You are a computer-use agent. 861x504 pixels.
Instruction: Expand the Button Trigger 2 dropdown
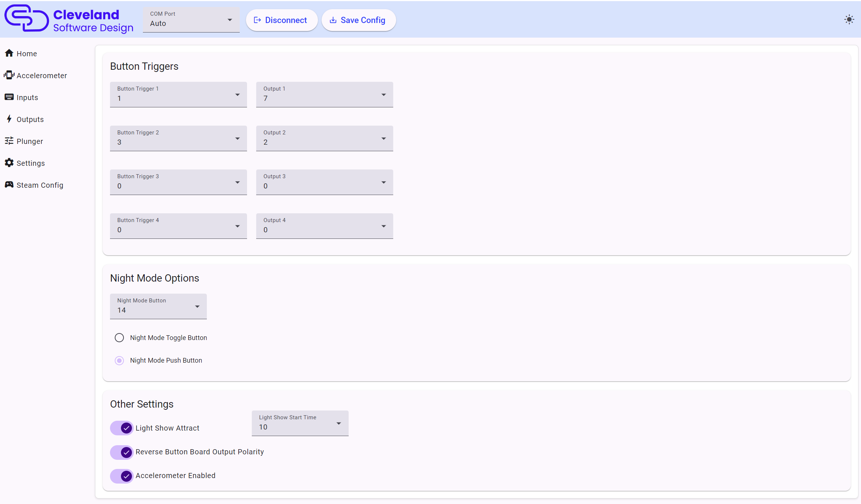(x=178, y=138)
